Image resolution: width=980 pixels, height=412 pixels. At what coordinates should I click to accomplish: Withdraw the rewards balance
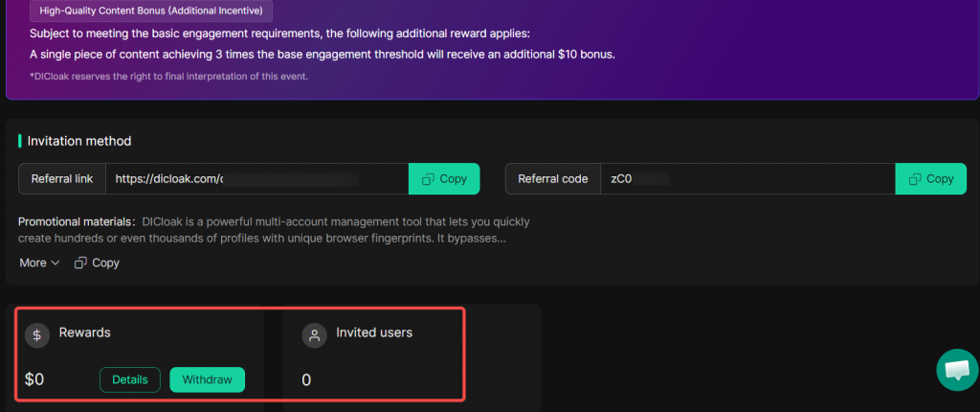point(207,379)
